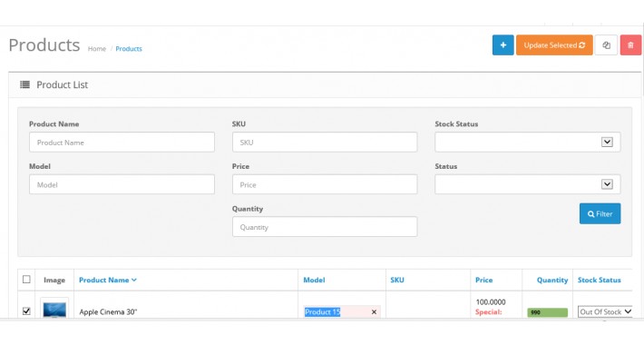Click the Apple Cinema 30" product name

click(108, 312)
